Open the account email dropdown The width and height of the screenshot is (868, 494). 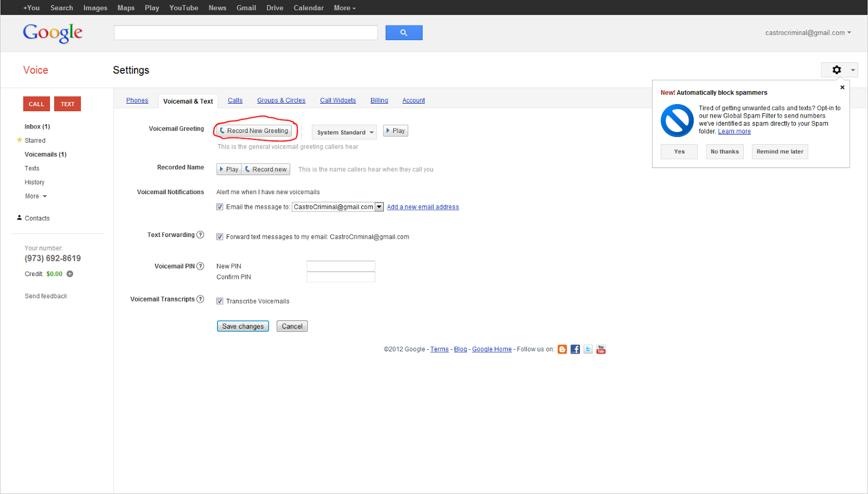pyautogui.click(x=808, y=33)
